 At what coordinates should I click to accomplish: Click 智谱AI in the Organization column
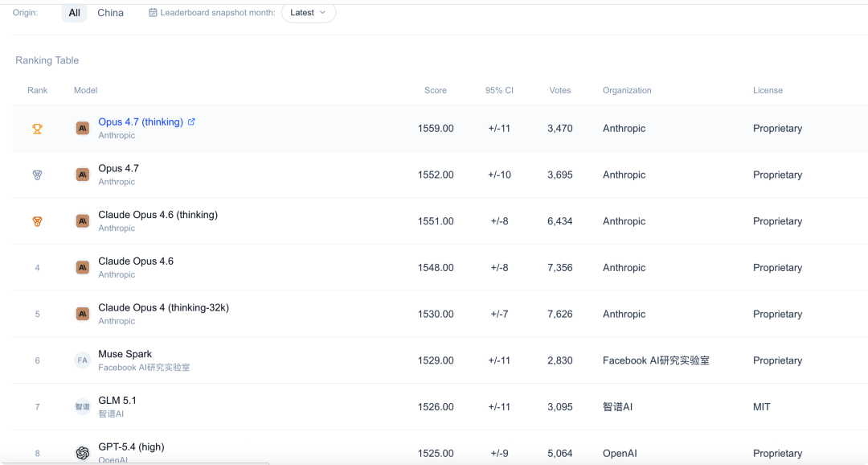[x=617, y=407]
